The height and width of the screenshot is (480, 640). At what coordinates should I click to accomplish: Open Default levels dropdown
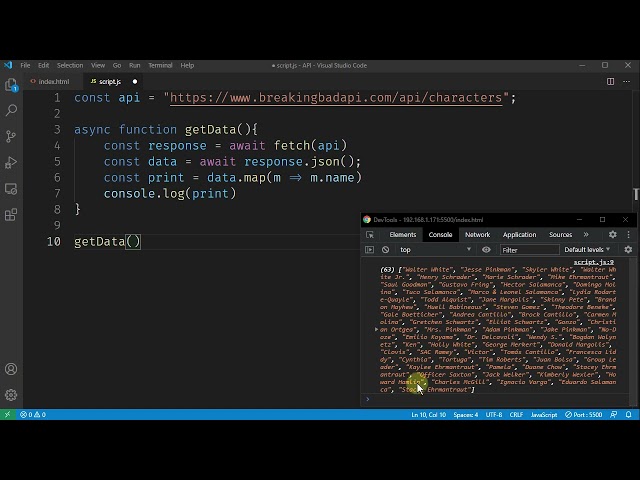[587, 250]
